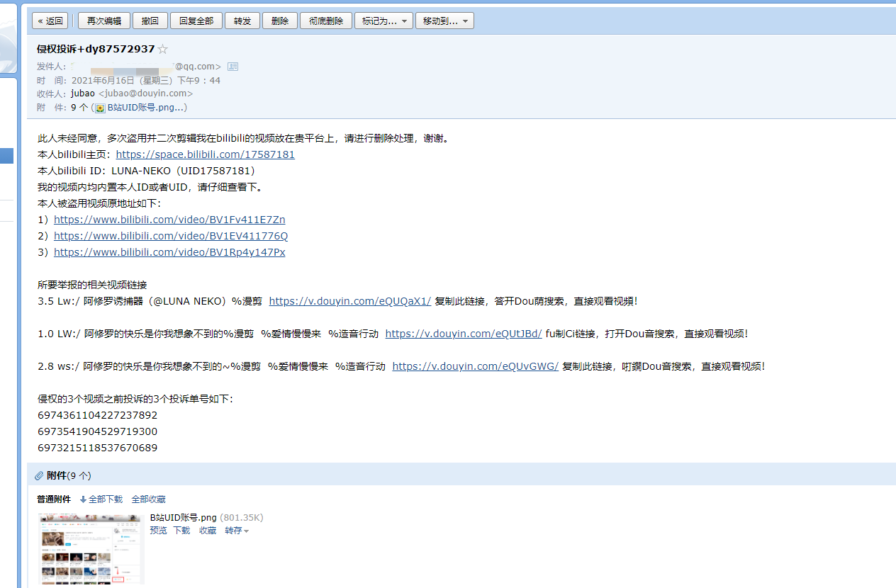
Task: Open the 标记为 dropdown menu
Action: coord(383,21)
